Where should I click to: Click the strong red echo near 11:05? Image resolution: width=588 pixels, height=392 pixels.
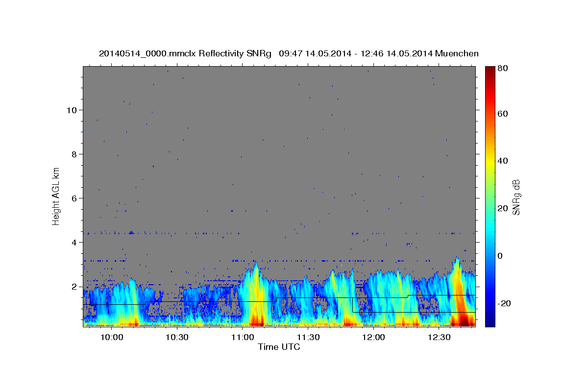tap(257, 321)
